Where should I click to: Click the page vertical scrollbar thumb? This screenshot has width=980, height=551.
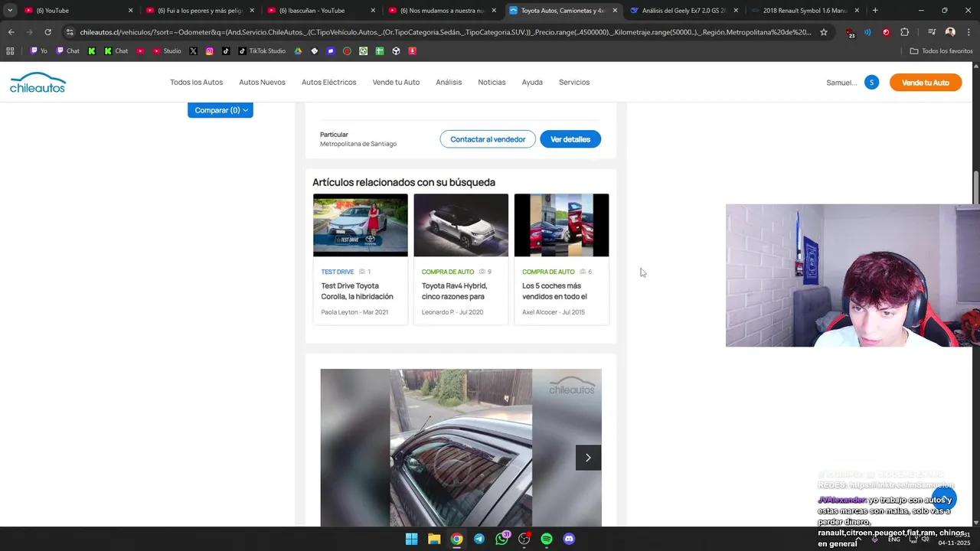coord(975,188)
